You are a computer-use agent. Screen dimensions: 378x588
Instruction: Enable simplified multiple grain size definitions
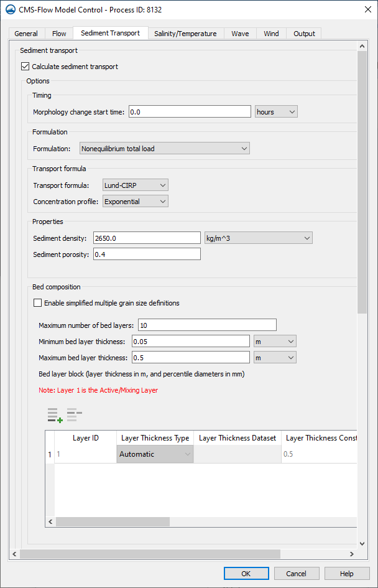(x=37, y=302)
